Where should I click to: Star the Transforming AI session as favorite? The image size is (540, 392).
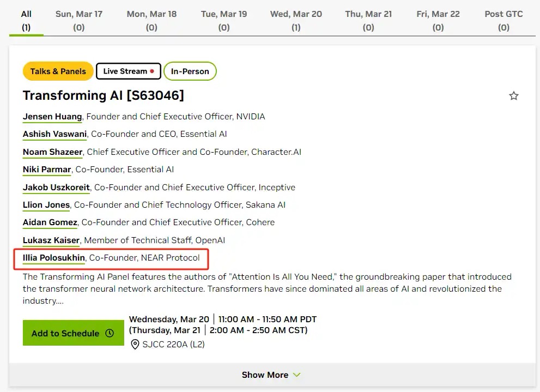(513, 96)
